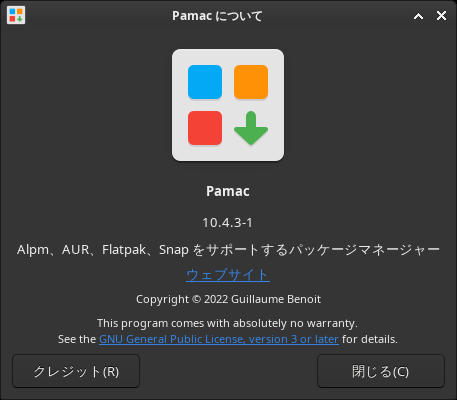Click the blue square in the logo
The width and height of the screenshot is (457, 400).
click(205, 82)
